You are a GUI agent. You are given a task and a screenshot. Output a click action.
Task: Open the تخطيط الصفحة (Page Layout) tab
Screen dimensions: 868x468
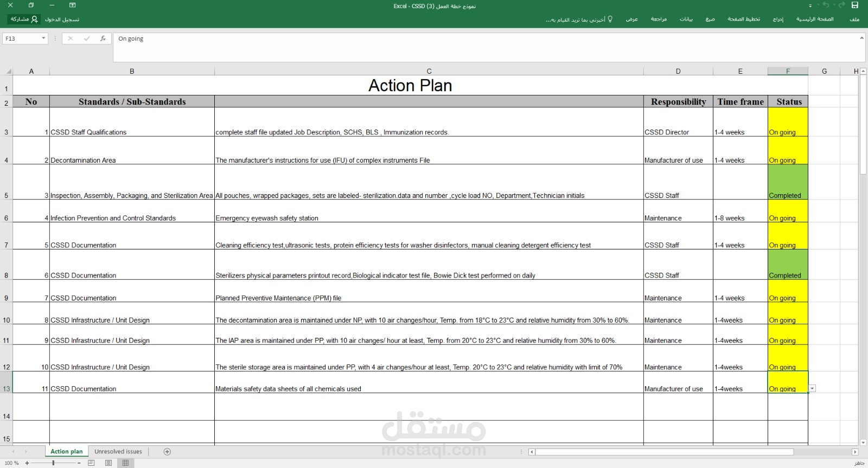[744, 20]
